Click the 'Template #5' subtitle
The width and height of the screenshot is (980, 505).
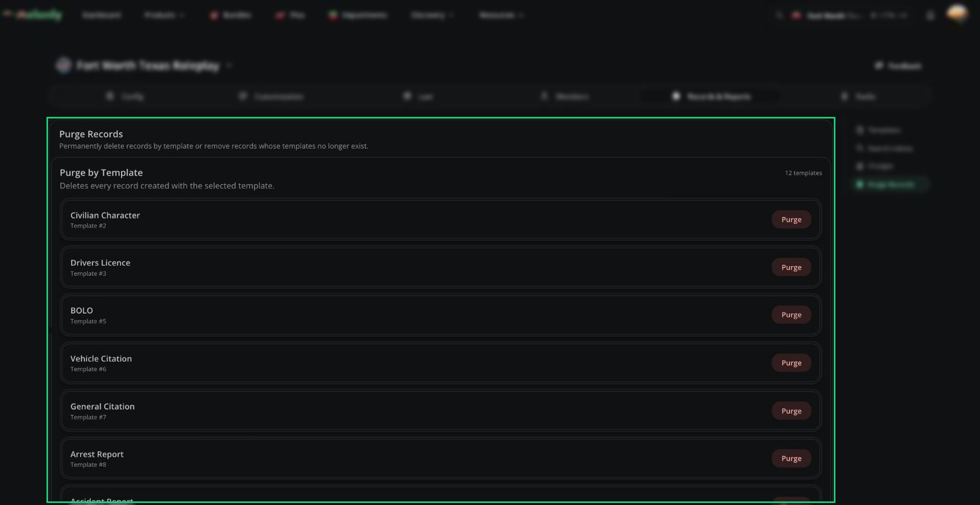point(88,321)
